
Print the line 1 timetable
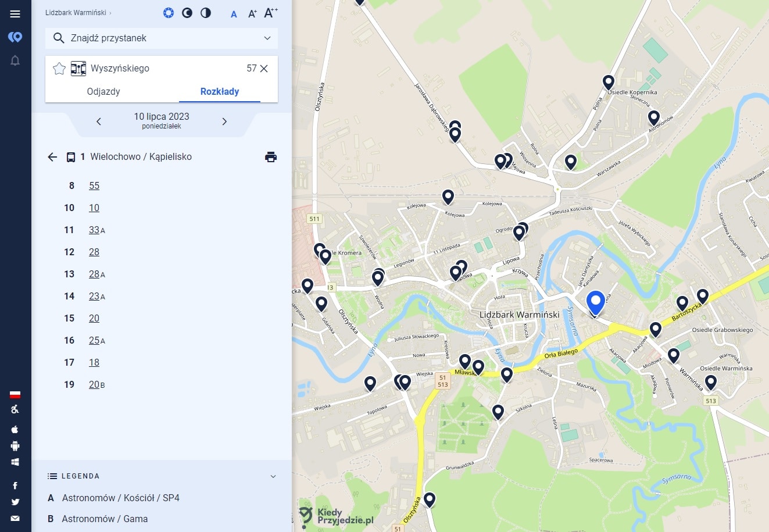(x=271, y=157)
